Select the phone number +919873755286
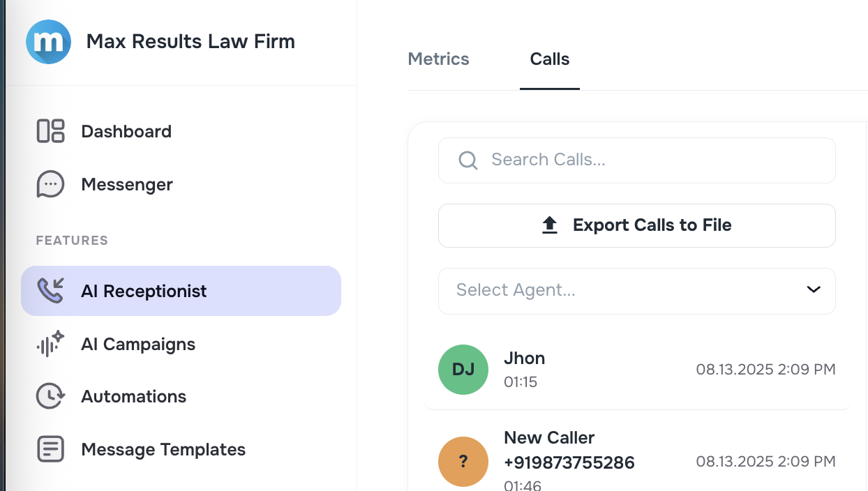Screen dimensions: 868x491 pyautogui.click(x=569, y=462)
